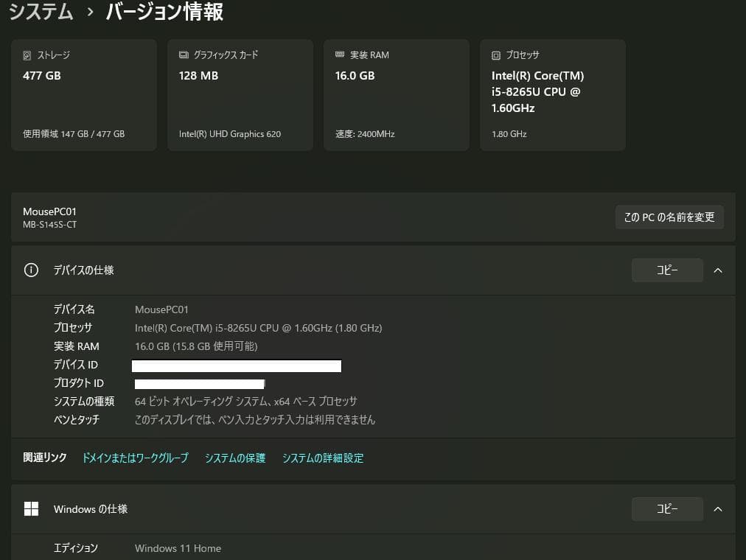Open the システムの詳細設定 link
The width and height of the screenshot is (746, 560).
[x=322, y=458]
